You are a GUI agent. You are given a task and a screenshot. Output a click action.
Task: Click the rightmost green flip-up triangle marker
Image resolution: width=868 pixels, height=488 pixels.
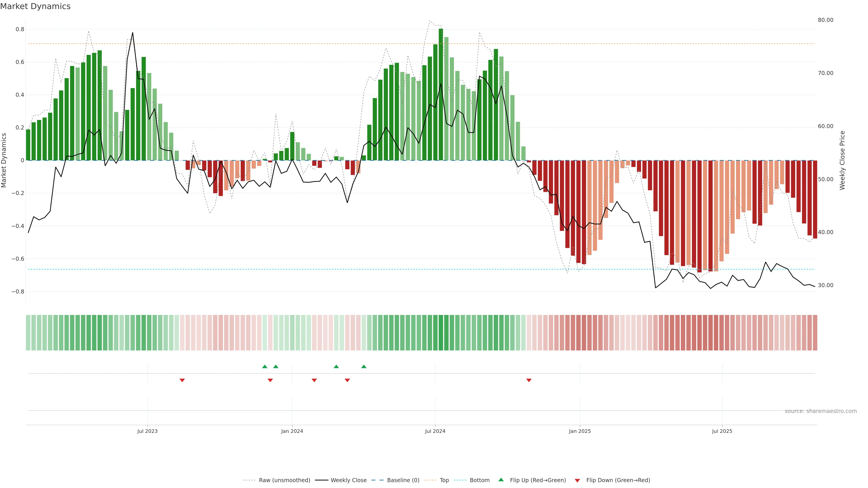[x=363, y=366]
